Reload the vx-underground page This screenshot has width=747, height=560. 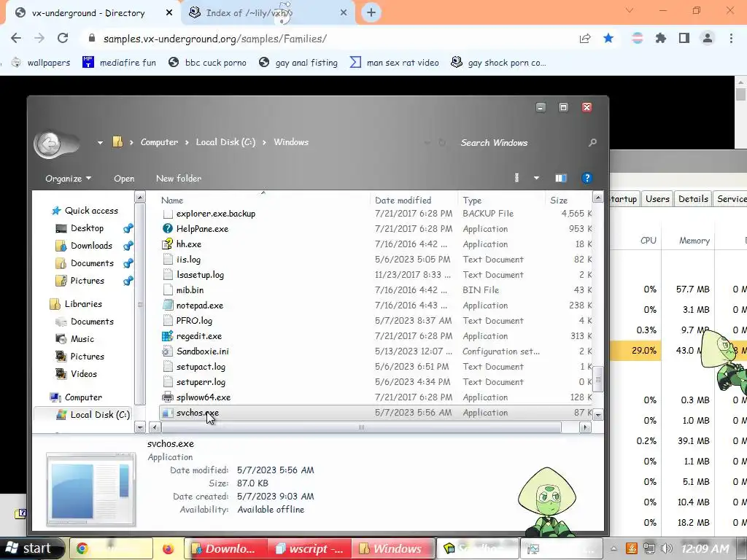point(63,38)
